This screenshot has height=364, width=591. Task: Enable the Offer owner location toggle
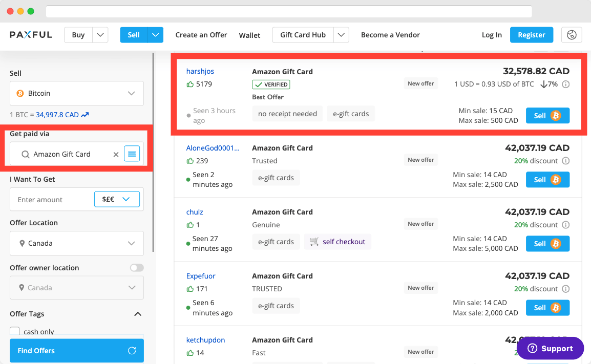coord(136,267)
